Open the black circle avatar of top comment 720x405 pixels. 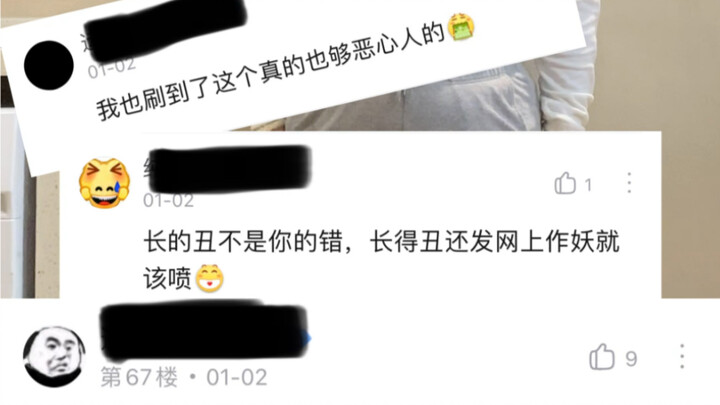[49, 65]
